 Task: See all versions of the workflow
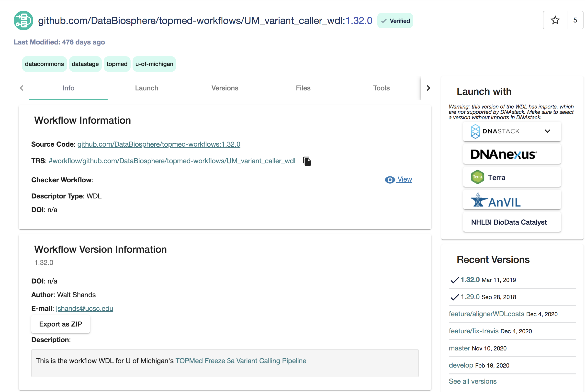click(472, 381)
